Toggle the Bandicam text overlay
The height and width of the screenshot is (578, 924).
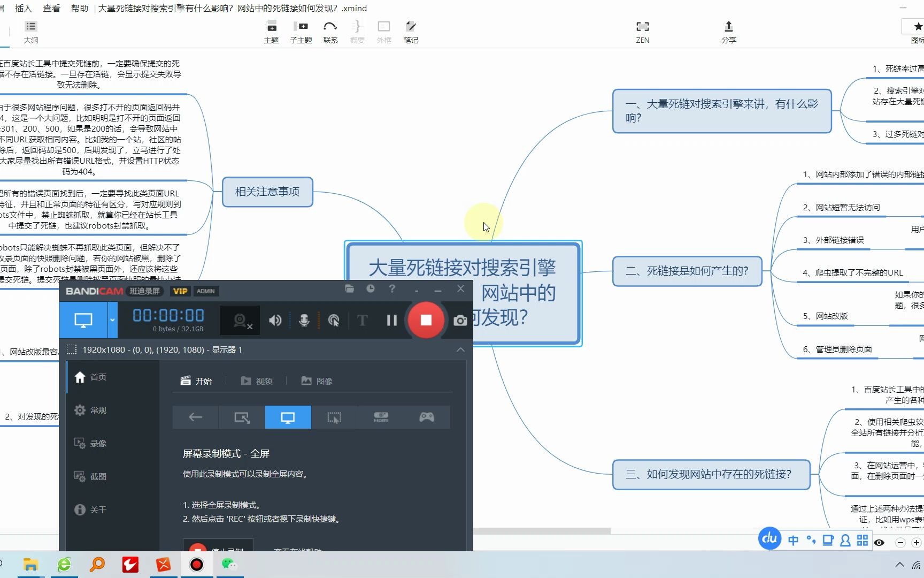click(x=363, y=321)
